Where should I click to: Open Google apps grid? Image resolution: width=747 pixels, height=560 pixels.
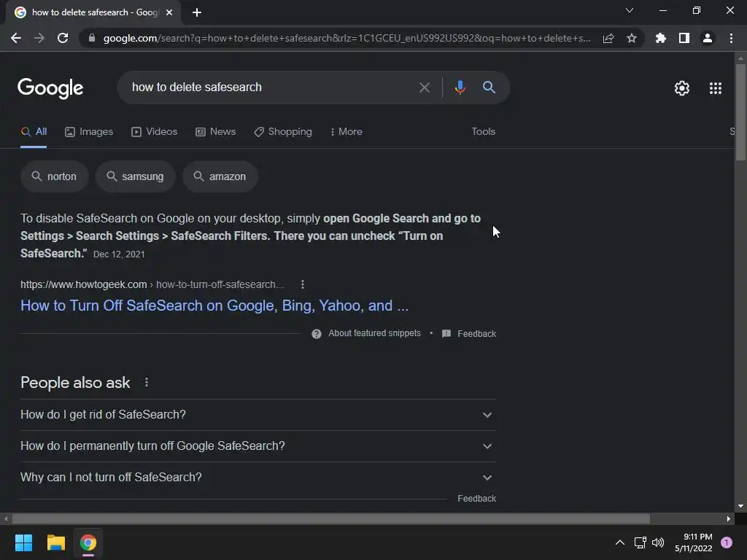pos(716,88)
